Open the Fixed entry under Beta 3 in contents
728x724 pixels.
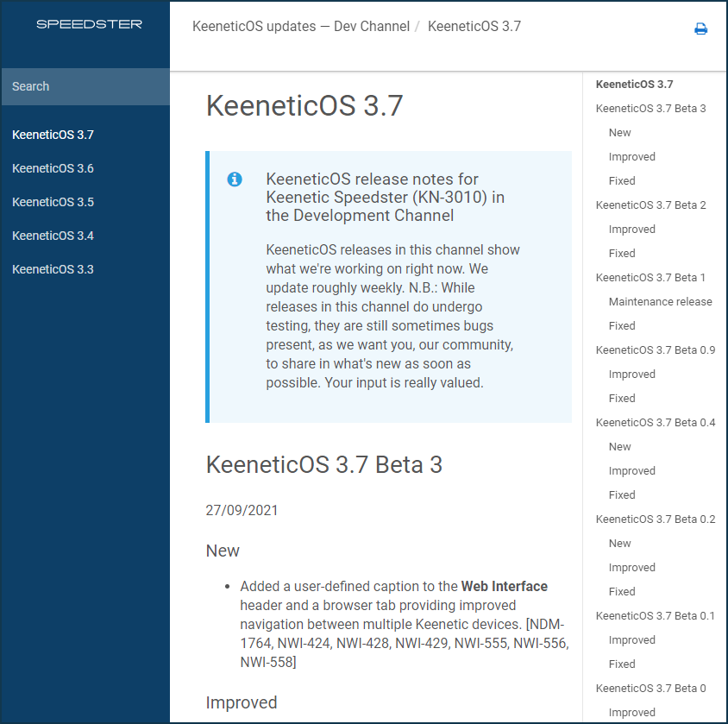click(622, 180)
